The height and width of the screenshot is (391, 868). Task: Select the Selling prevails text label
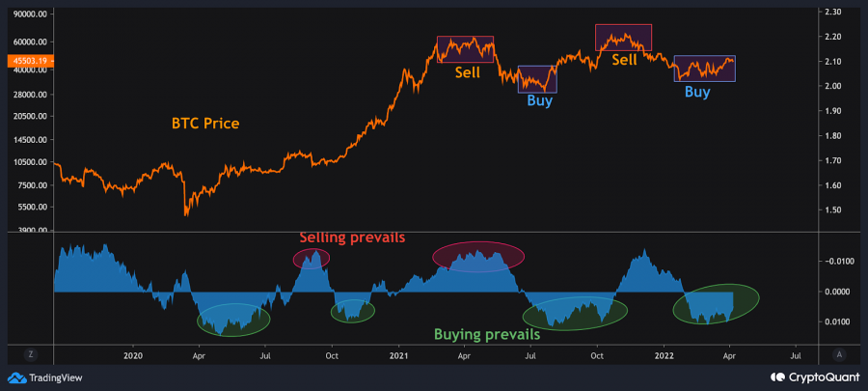tap(353, 237)
